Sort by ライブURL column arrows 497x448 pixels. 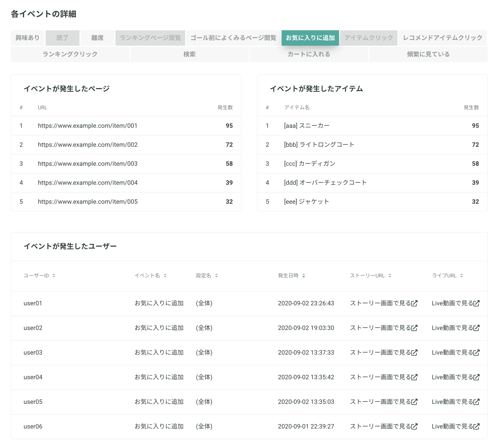click(462, 276)
